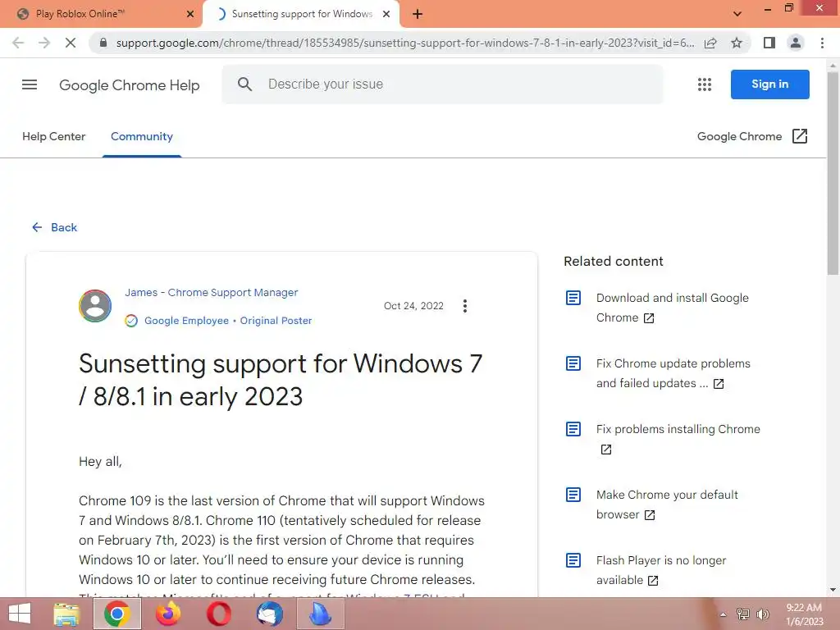Image resolution: width=840 pixels, height=630 pixels.
Task: Share this page using the share icon
Action: click(x=710, y=43)
